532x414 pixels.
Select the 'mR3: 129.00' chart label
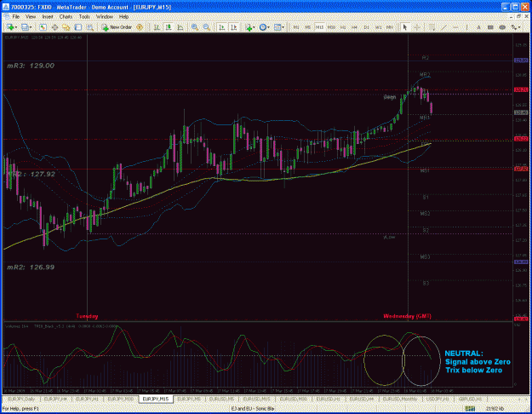(x=31, y=66)
